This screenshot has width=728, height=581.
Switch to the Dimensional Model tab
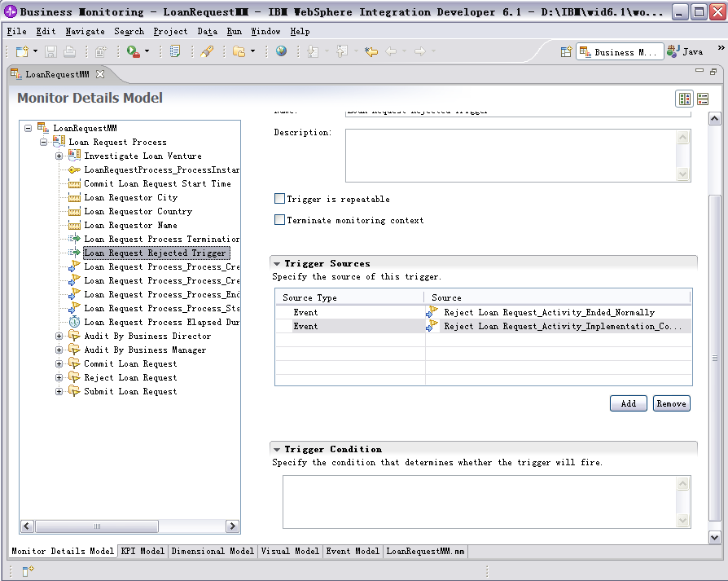click(213, 552)
